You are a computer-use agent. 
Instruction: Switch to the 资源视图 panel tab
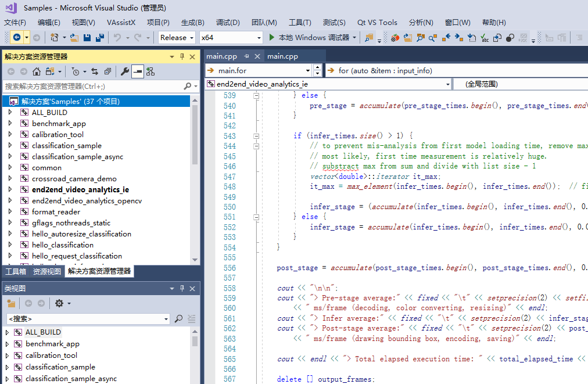tap(46, 271)
